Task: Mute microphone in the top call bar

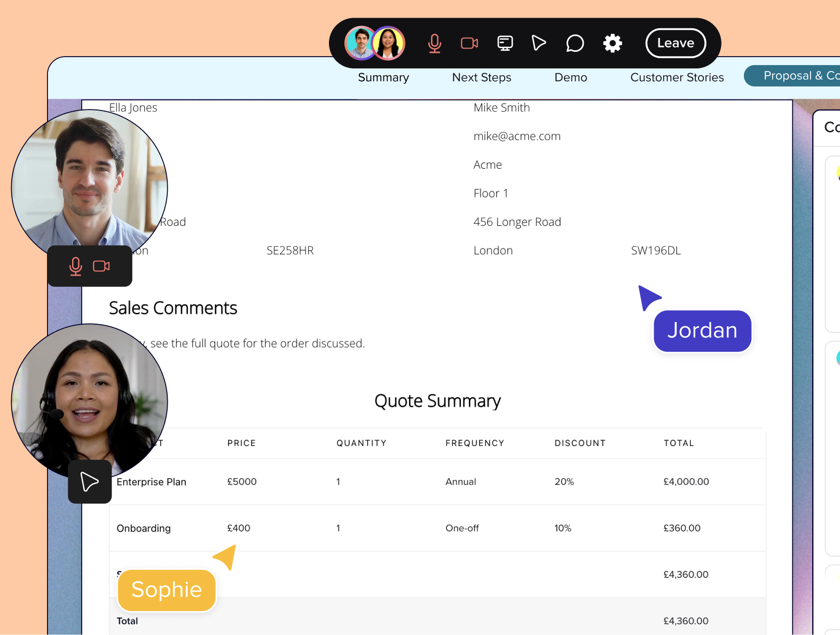Action: [x=435, y=43]
